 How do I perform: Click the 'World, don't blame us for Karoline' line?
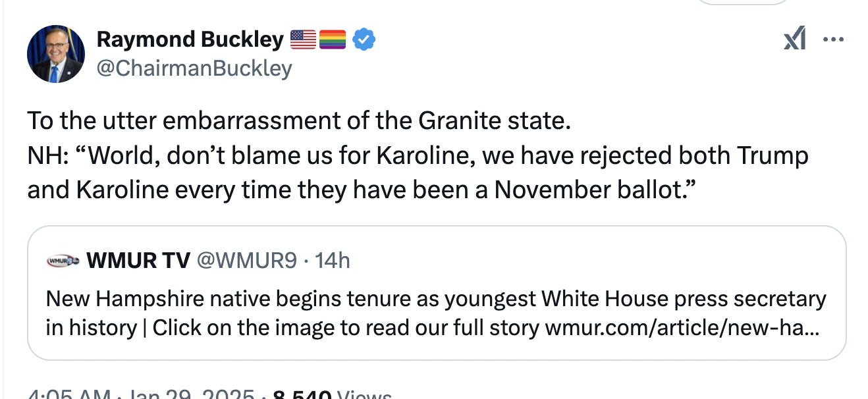pyautogui.click(x=418, y=155)
